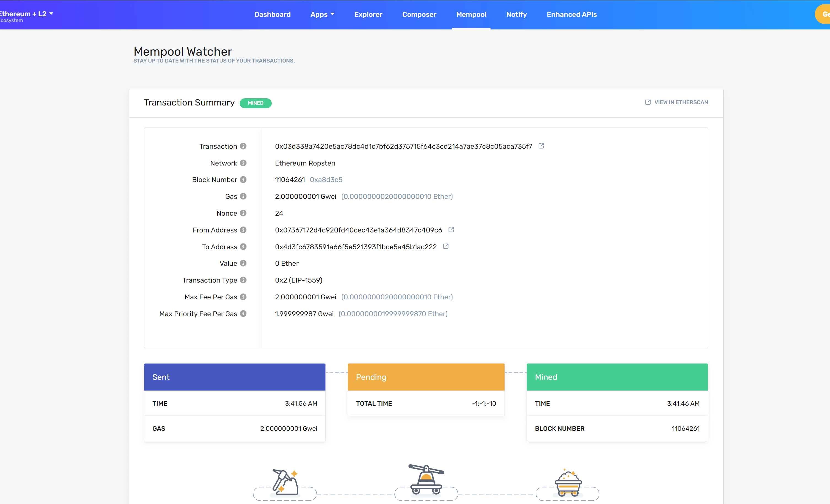Go to the Dashboard tab
Screen dimensions: 830x504
tap(272, 15)
